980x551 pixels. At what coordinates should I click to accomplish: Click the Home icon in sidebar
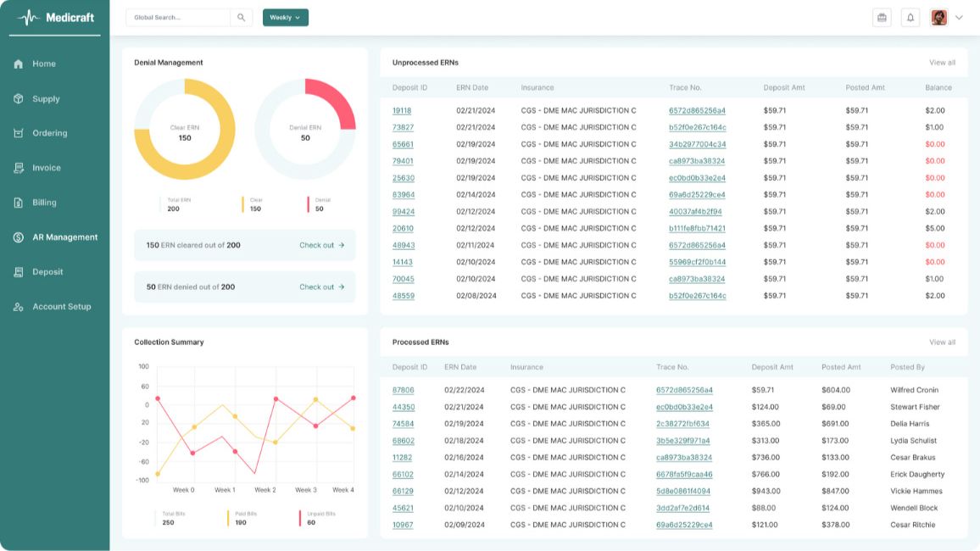pos(19,64)
